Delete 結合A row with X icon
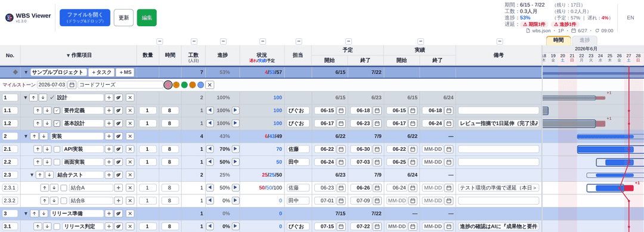Image resolution: width=644 pixels, height=232 pixels. coord(130,188)
